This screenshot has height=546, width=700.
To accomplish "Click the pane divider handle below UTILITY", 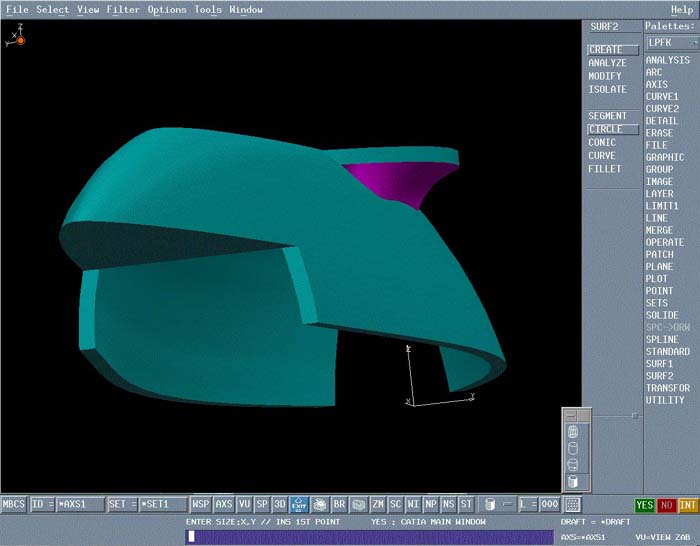I will click(x=634, y=414).
